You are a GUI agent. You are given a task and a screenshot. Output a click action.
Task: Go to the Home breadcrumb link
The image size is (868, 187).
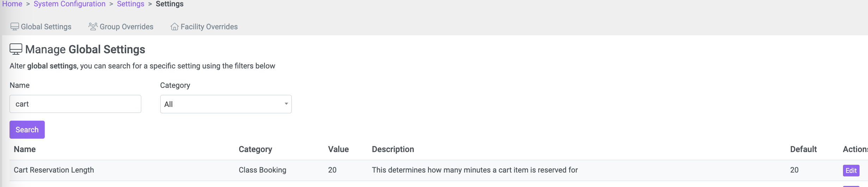(x=12, y=4)
